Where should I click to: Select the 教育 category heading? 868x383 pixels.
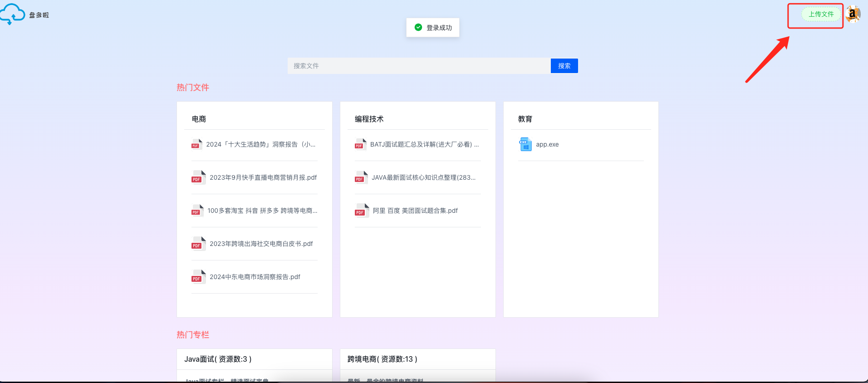[525, 119]
